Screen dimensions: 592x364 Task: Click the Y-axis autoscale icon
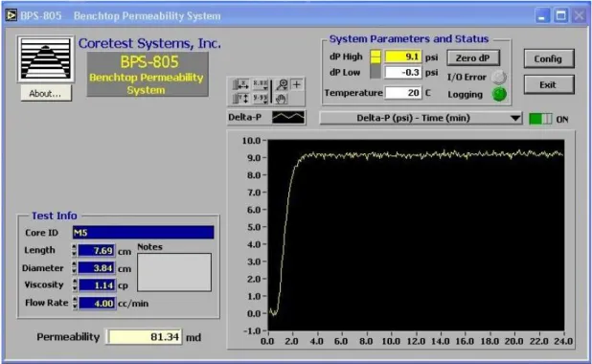(240, 99)
